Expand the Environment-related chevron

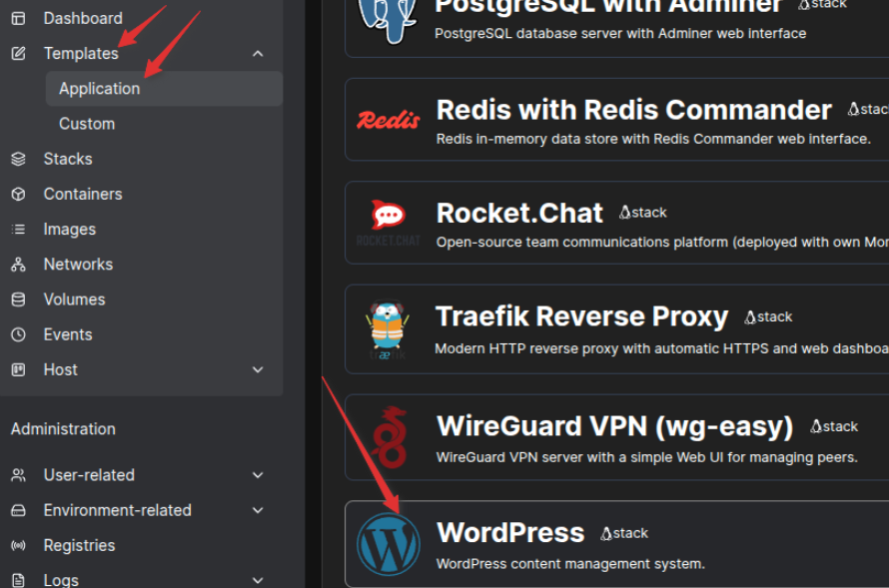tap(258, 510)
